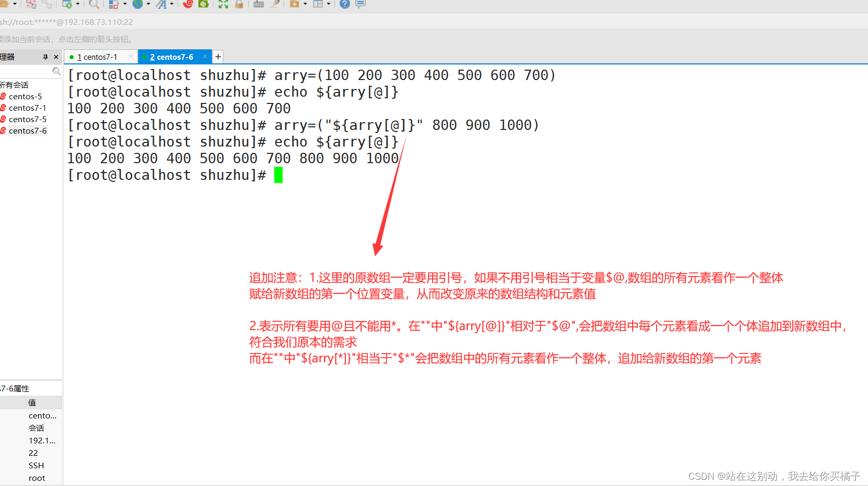
Task: Expand the pane layout dropdown arrow
Action: pos(328,4)
